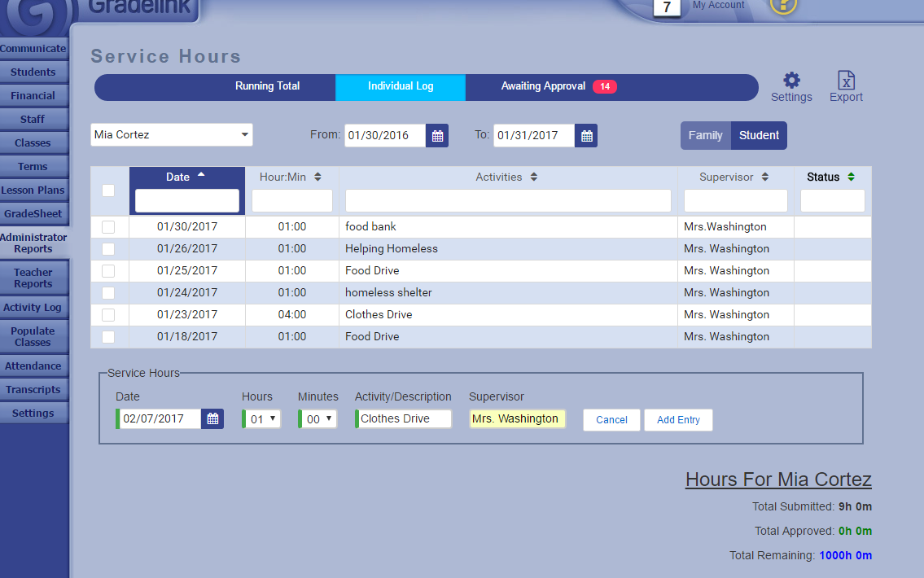Open the Minutes dropdown
This screenshot has width=924, height=578.
click(317, 419)
